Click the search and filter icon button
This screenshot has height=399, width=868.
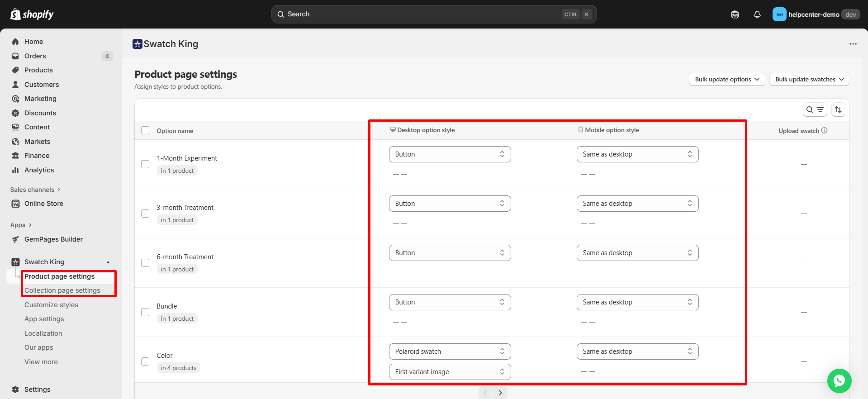(x=815, y=109)
